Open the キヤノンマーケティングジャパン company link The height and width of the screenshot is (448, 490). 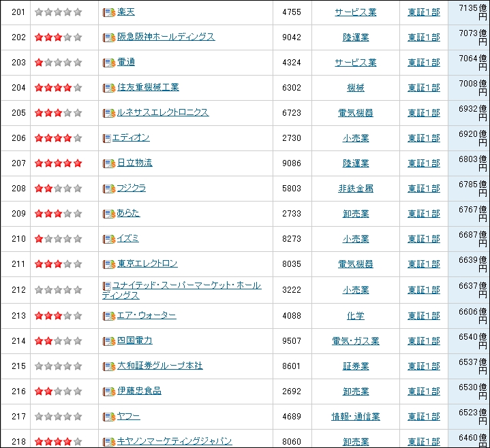[x=174, y=441]
